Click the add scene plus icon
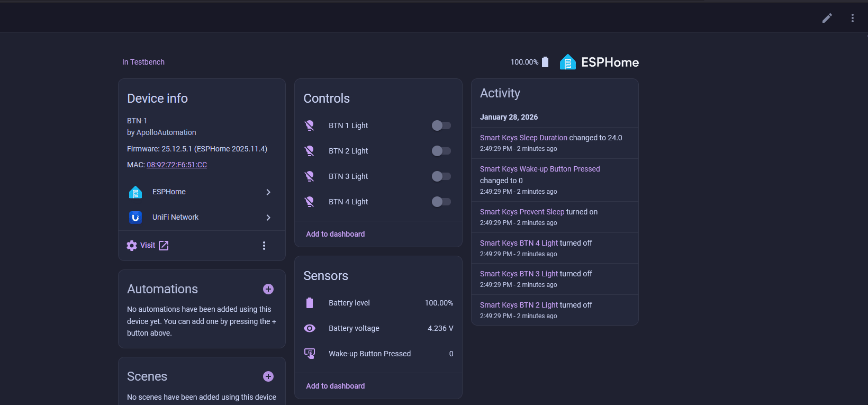 [268, 376]
